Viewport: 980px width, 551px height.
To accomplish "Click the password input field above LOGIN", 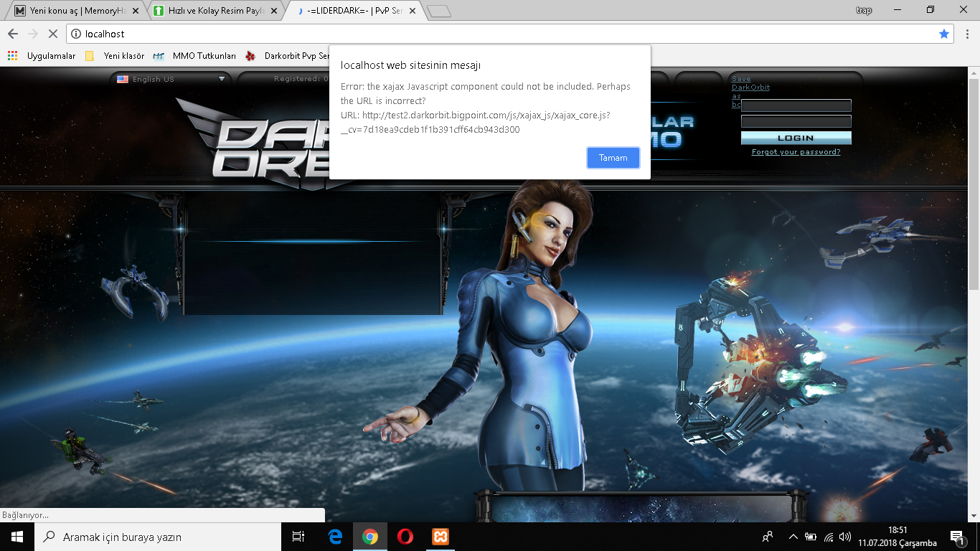I will pyautogui.click(x=796, y=121).
